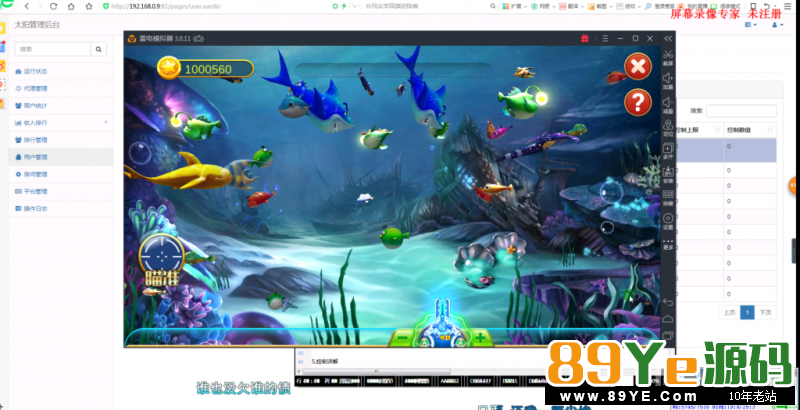Click browser home icon
Image resolution: width=800 pixels, height=410 pixels.
71,6
